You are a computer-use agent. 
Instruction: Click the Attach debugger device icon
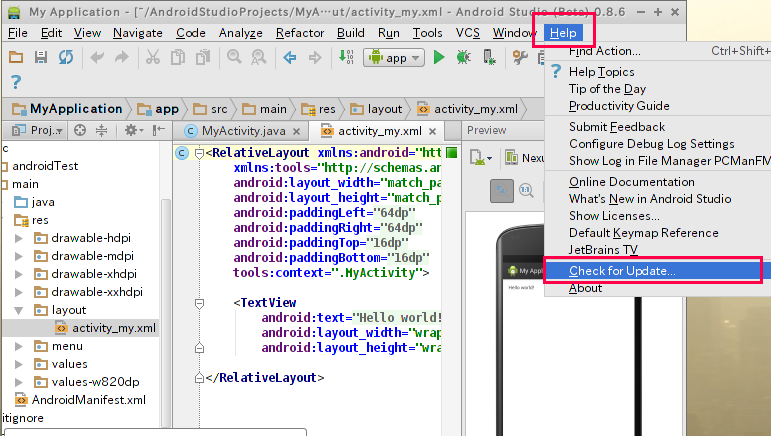[x=489, y=58]
